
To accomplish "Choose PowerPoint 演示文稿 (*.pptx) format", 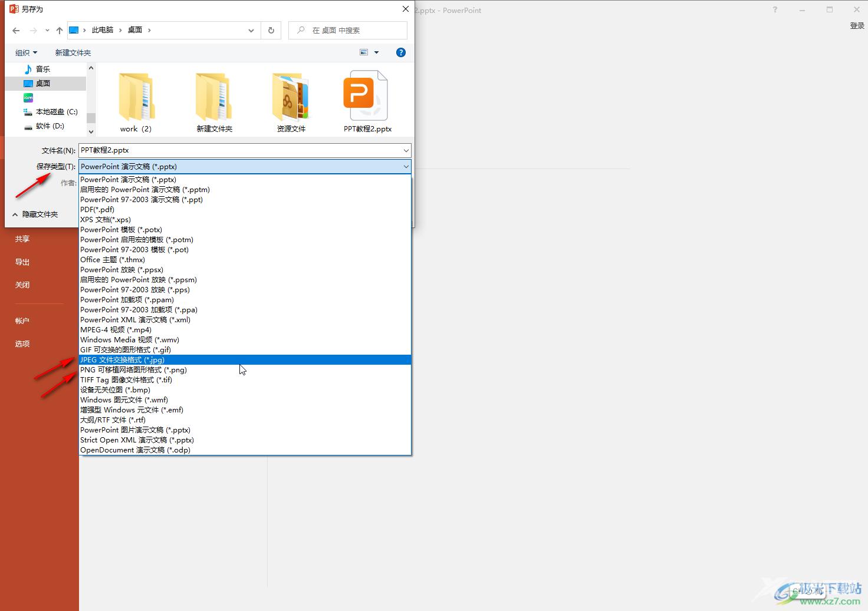I will pyautogui.click(x=245, y=180).
